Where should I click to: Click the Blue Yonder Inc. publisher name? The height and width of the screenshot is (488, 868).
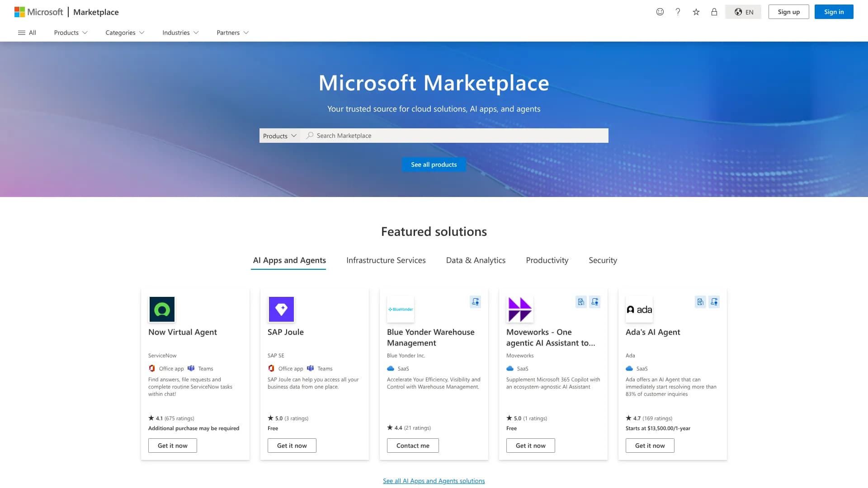point(406,356)
